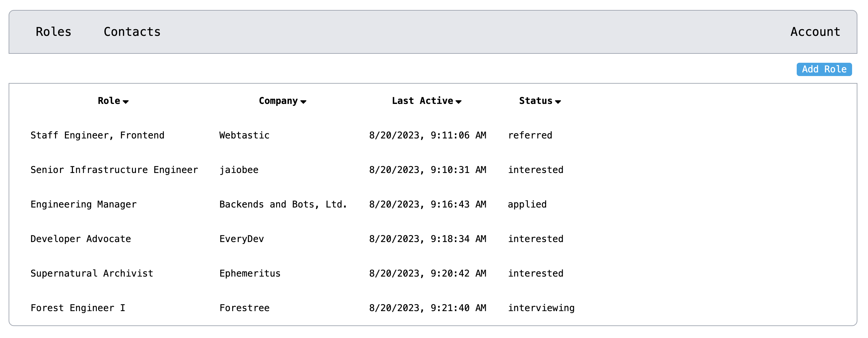The image size is (868, 338).
Task: Select the Senior Infrastructure Engineer role
Action: click(x=114, y=170)
